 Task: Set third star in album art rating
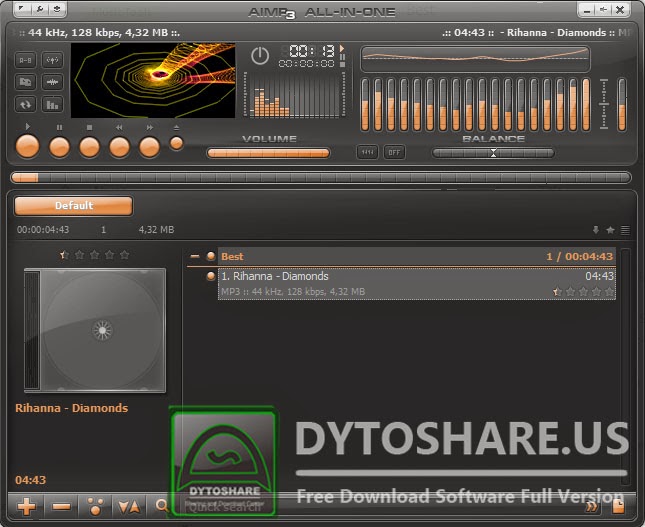point(94,255)
